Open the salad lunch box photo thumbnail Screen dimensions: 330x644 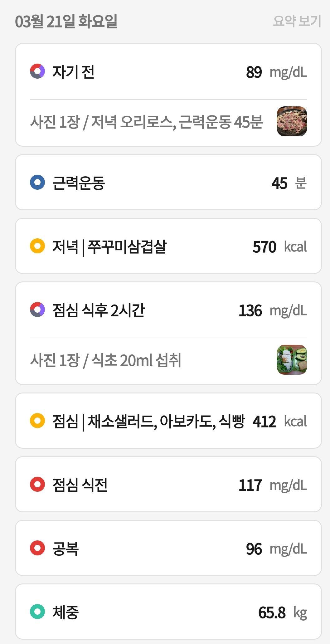point(292,360)
